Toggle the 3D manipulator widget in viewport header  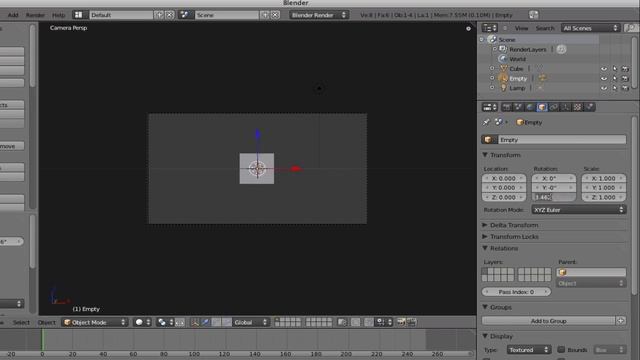pyautogui.click(x=195, y=322)
